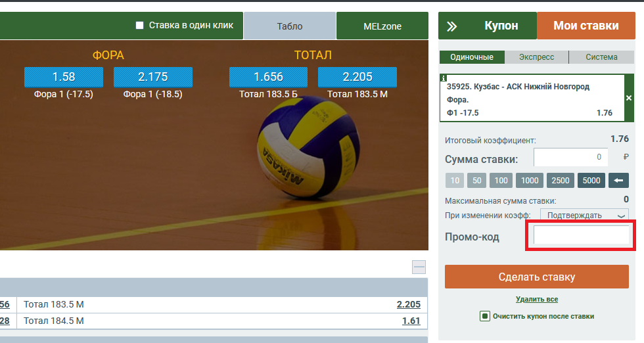This screenshot has width=644, height=343.
Task: Add 5000 quick amount button
Action: [591, 180]
